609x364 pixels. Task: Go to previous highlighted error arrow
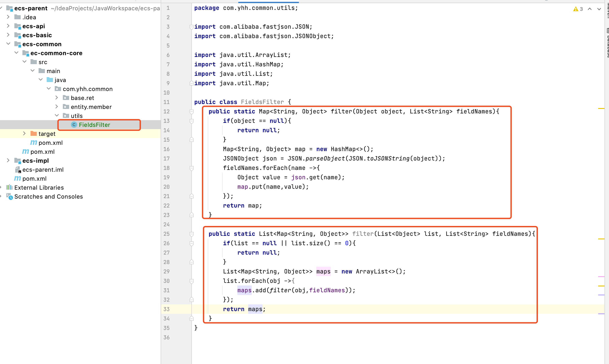pyautogui.click(x=590, y=9)
